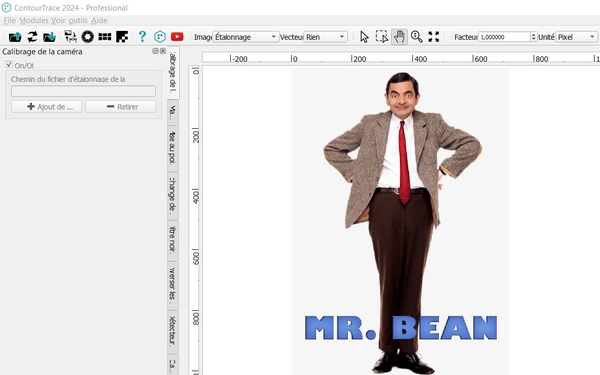Click the grid of six squares icon
The image size is (600, 375).
pos(104,37)
